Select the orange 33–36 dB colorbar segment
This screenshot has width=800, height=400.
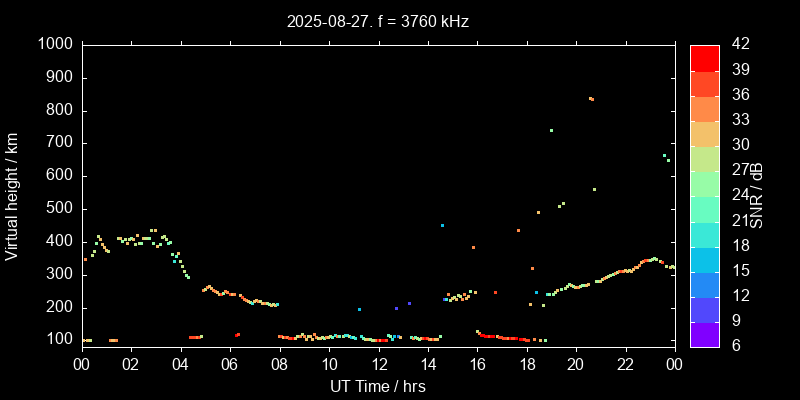tap(705, 108)
